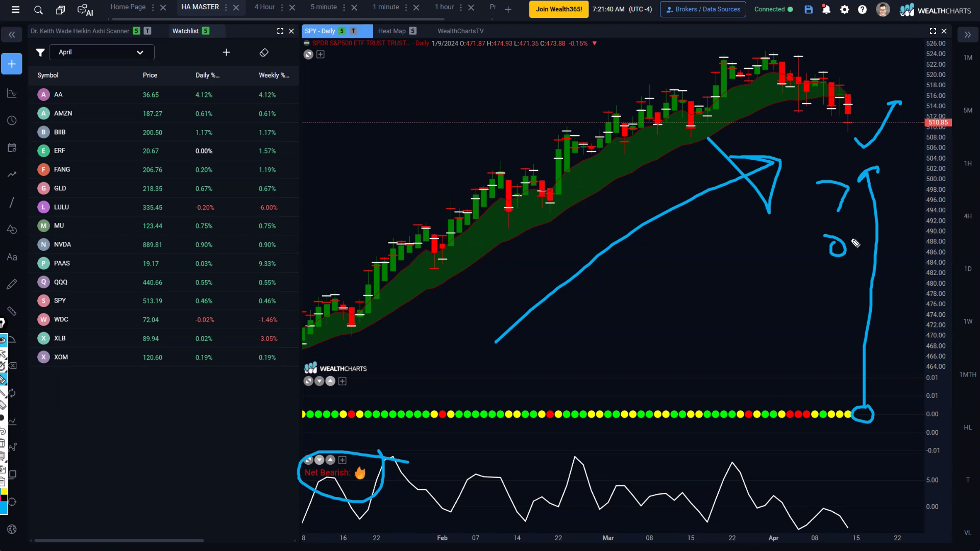Open the symbol search magnifier
980x551 pixels.
pyautogui.click(x=38, y=10)
